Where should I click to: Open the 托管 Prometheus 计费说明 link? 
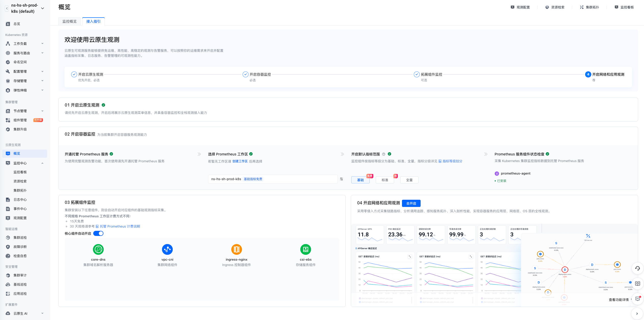[120, 226]
